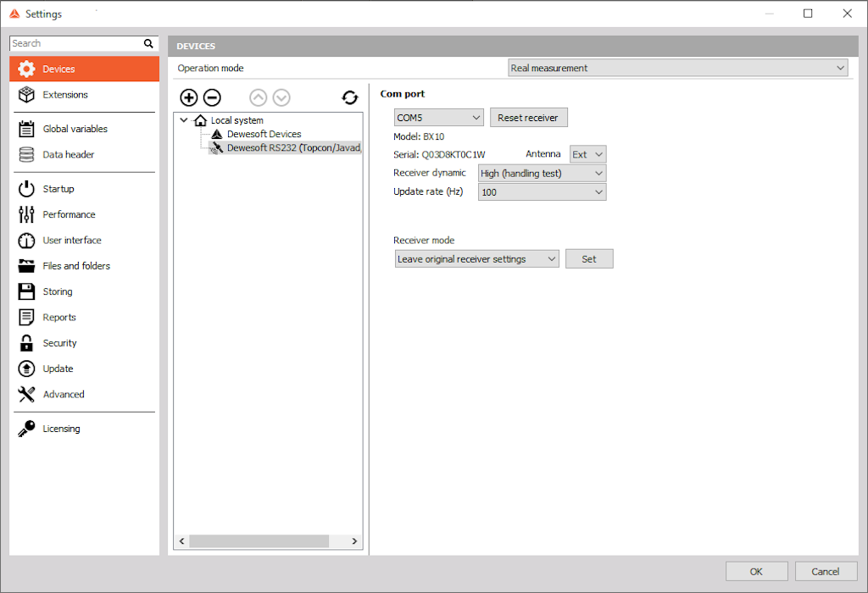
Task: Click the Storing floppy disk icon
Action: 26,291
